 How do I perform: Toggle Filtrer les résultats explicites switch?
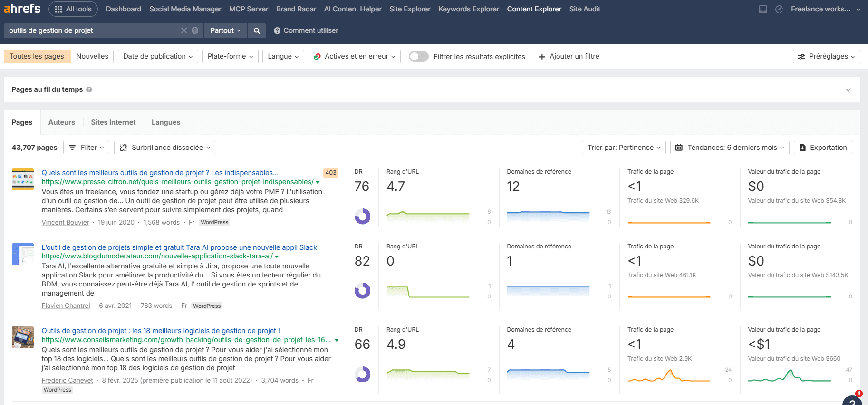[419, 56]
